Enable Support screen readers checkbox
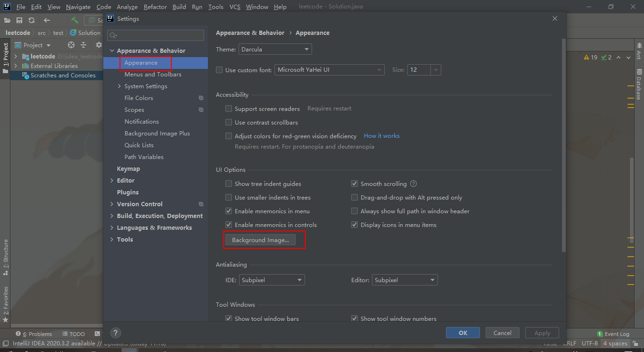Image resolution: width=644 pixels, height=352 pixels. pos(229,109)
